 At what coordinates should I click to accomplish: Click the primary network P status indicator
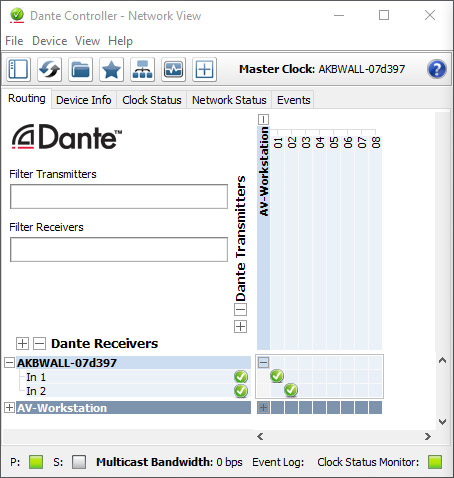pos(36,462)
